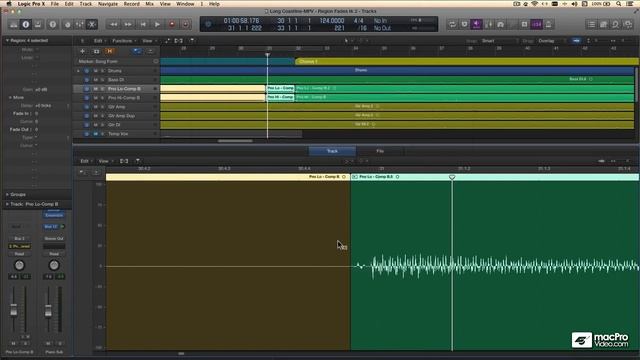This screenshot has width=640, height=360.
Task: Open tracks area View menu
Action: [x=148, y=41]
